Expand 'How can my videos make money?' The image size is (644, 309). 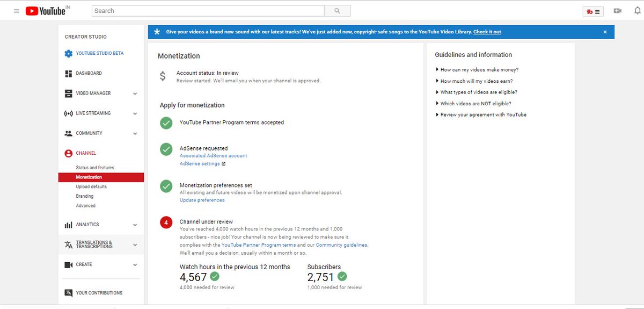(477, 70)
